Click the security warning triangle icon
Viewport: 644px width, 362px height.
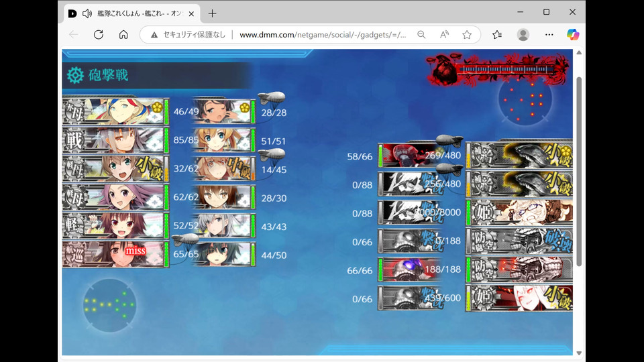coord(154,35)
